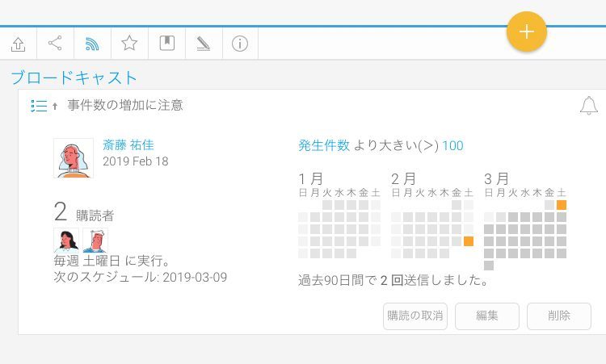Toggle the bell notification icon

tap(589, 106)
